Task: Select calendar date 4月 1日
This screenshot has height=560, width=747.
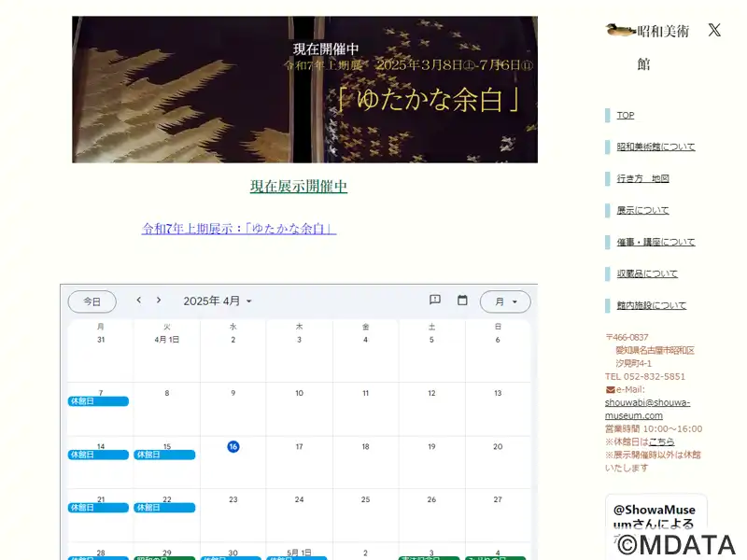Action: click(x=167, y=340)
